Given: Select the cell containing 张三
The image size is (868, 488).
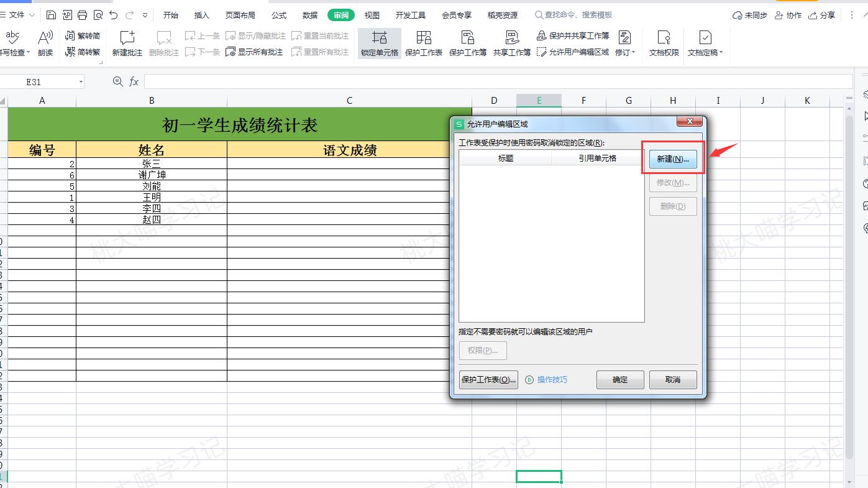Looking at the screenshot, I should click(152, 163).
